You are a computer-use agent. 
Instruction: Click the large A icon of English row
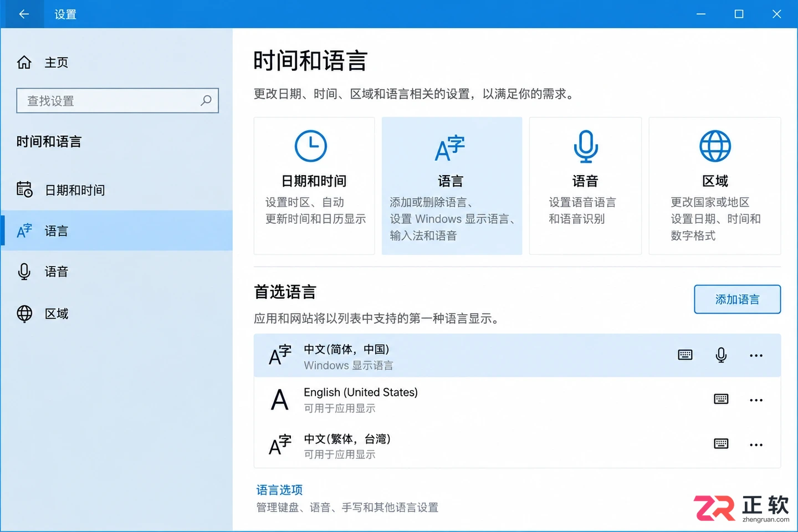pyautogui.click(x=280, y=400)
